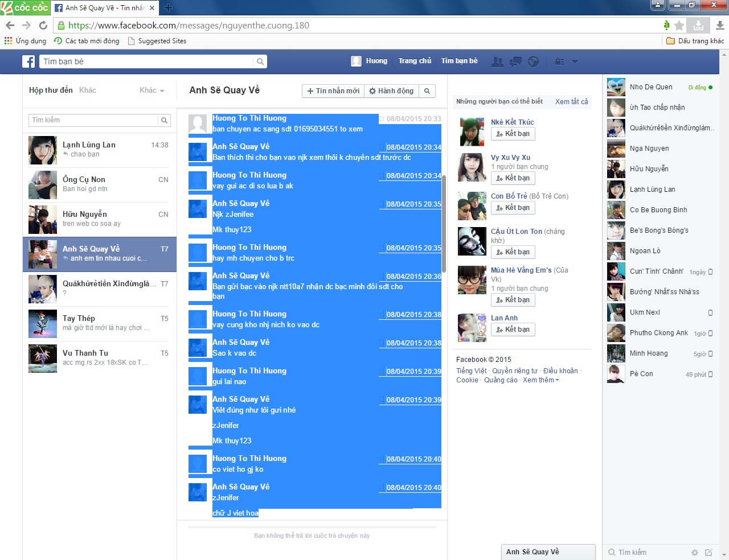The width and height of the screenshot is (729, 560).
Task: Click the Tin nhắn mới button
Action: (333, 91)
